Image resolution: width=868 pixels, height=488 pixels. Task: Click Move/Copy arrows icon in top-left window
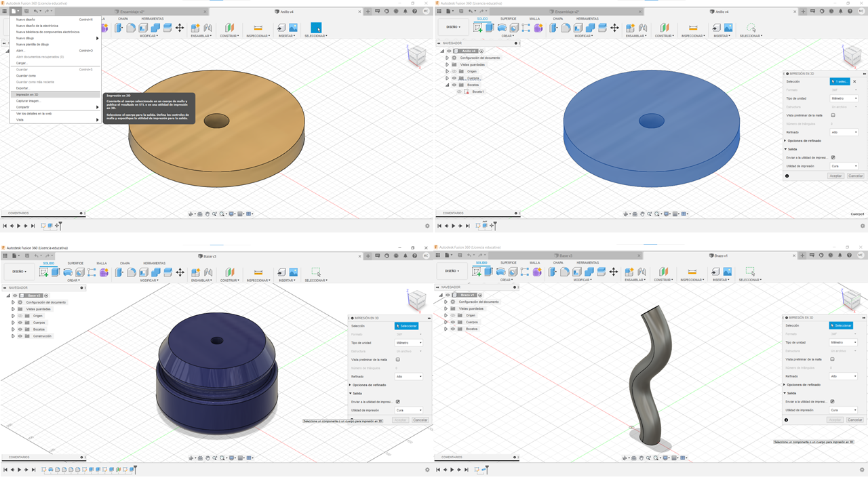(x=180, y=28)
